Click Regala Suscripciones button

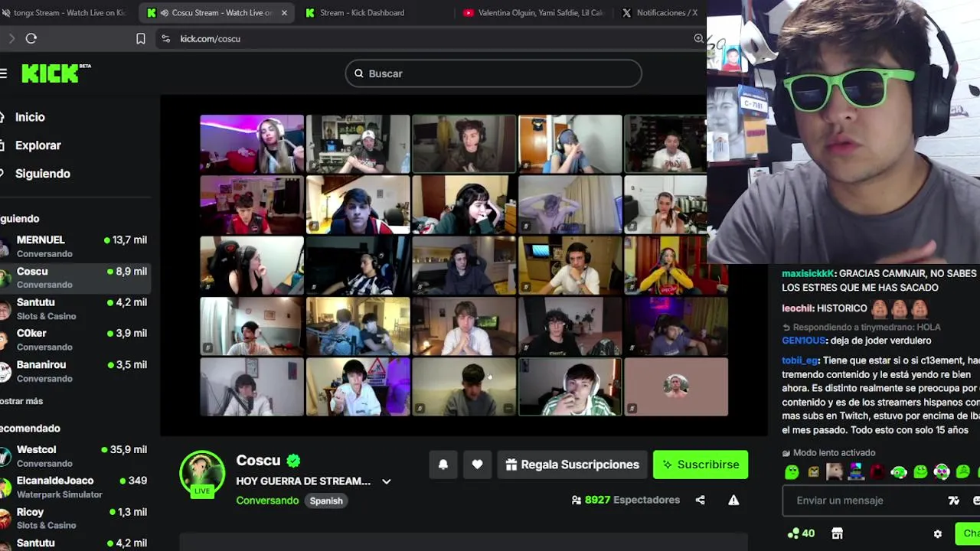(x=573, y=465)
